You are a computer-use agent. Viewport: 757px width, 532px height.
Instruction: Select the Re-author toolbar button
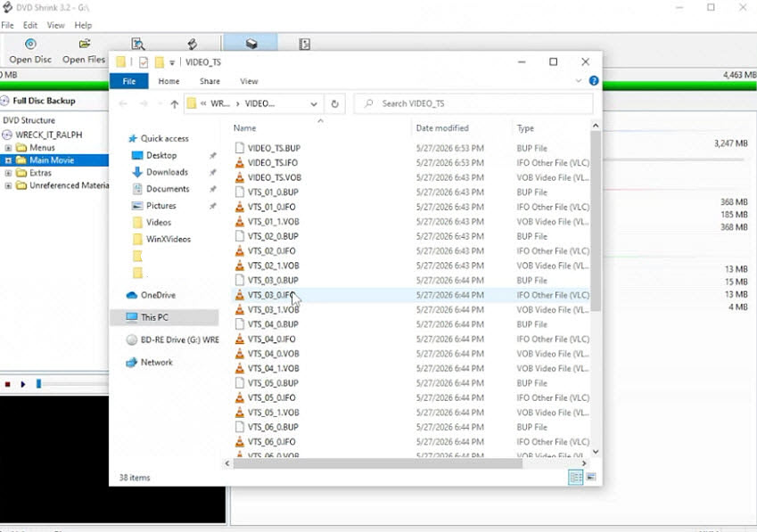pyautogui.click(x=304, y=45)
